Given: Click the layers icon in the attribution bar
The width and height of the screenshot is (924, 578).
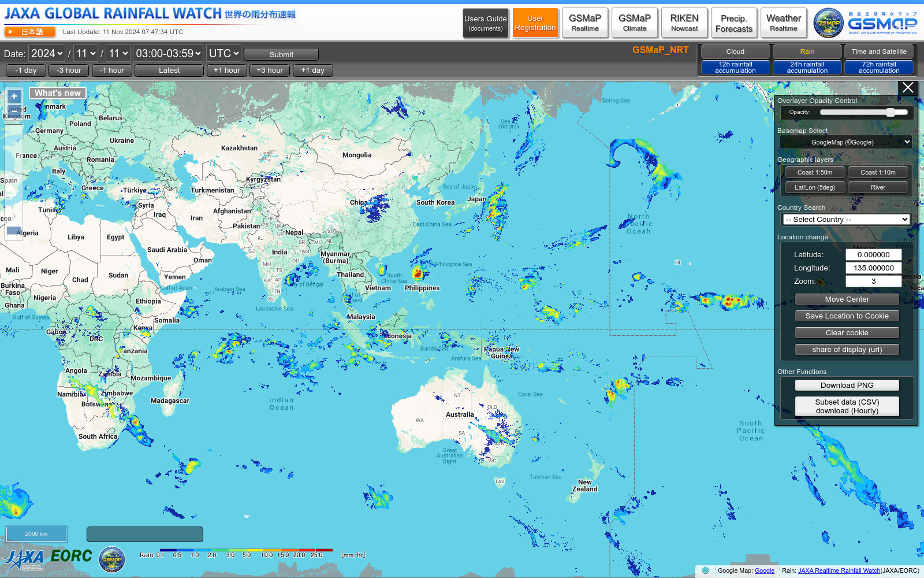Looking at the screenshot, I should pos(705,570).
